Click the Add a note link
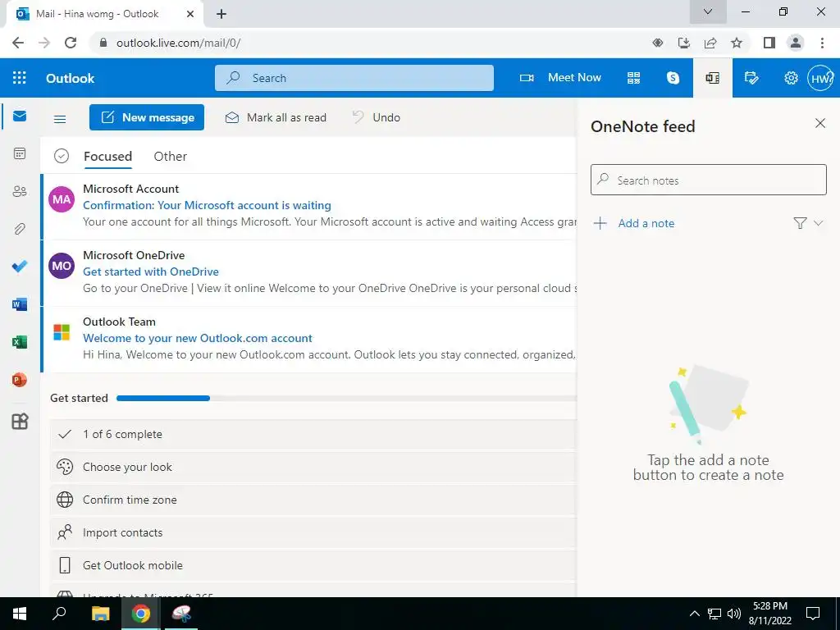The image size is (840, 630). point(646,223)
